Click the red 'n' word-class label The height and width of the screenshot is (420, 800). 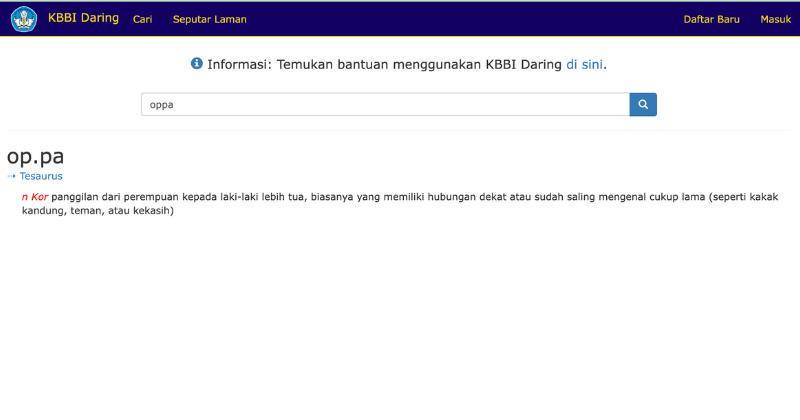24,197
